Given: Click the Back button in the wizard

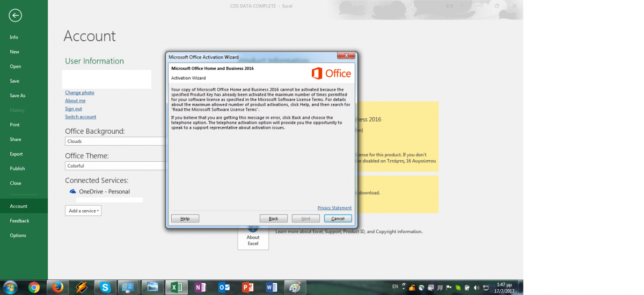Looking at the screenshot, I should click(274, 219).
